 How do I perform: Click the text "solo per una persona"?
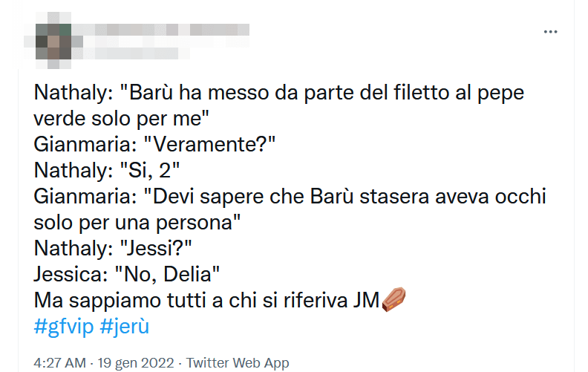[x=138, y=222]
